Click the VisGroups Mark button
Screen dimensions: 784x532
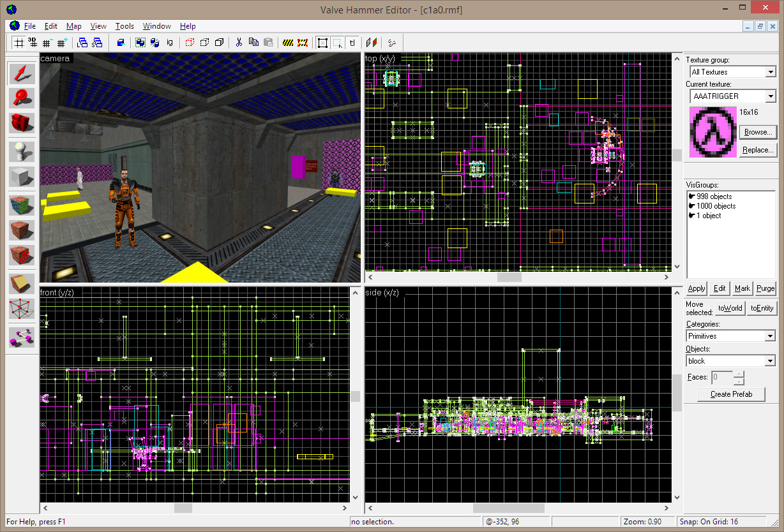coord(743,288)
